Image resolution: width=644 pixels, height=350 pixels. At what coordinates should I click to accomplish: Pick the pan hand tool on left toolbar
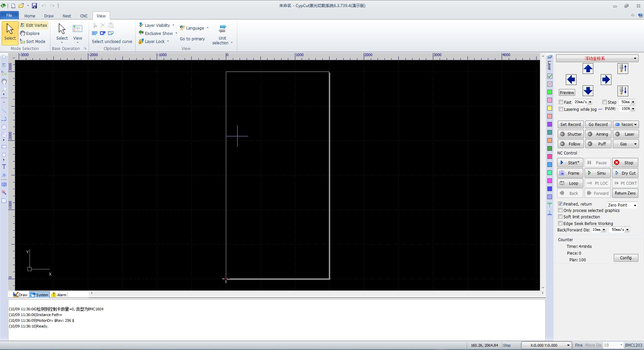[x=4, y=81]
